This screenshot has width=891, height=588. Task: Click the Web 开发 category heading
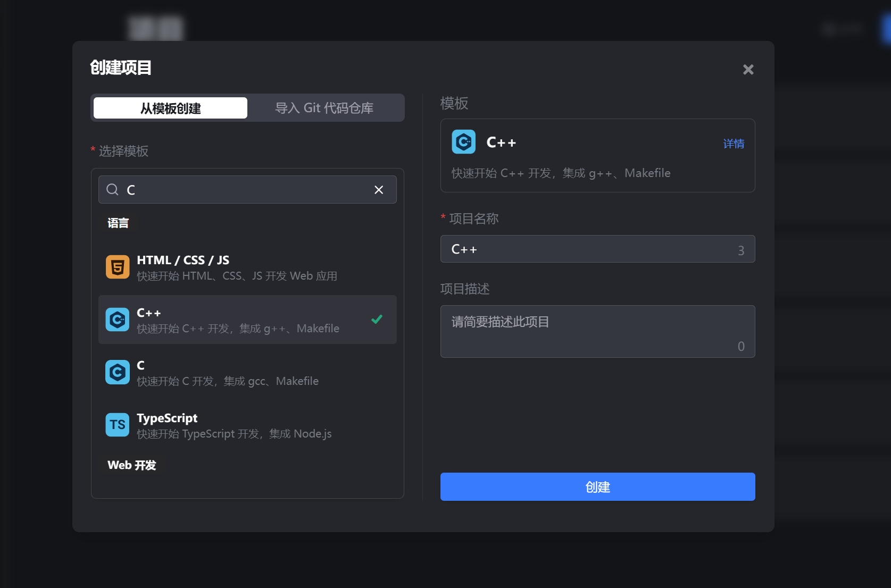click(132, 465)
